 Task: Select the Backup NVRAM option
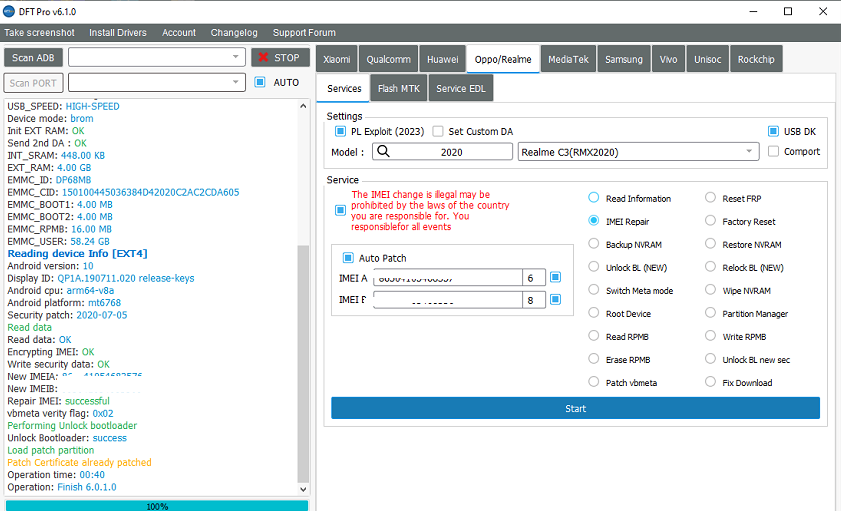[593, 244]
